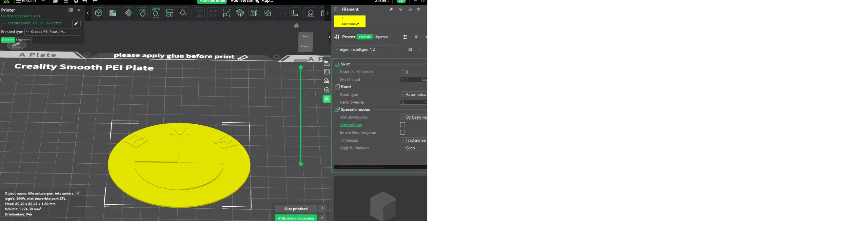This screenshot has width=868, height=227.
Task: Click the home view icon
Action: 296,26
